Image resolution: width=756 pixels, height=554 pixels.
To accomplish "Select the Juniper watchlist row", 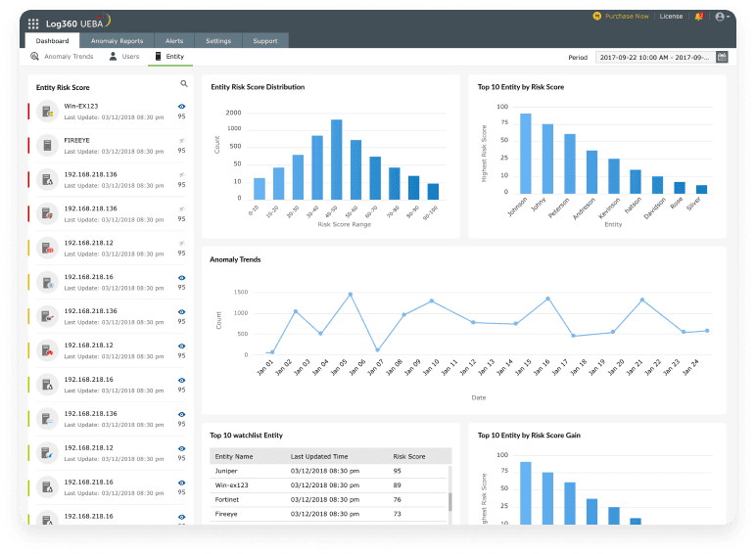I will click(329, 471).
